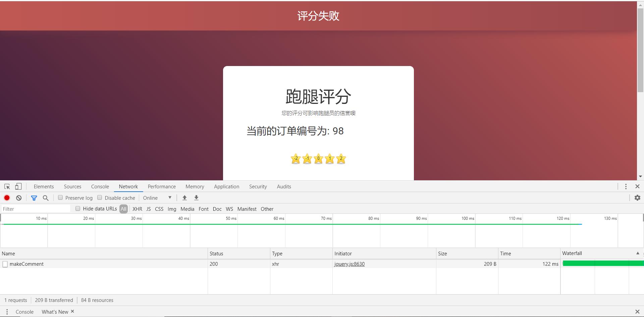
Task: Click the makeComment file icon
Action: coord(5,264)
